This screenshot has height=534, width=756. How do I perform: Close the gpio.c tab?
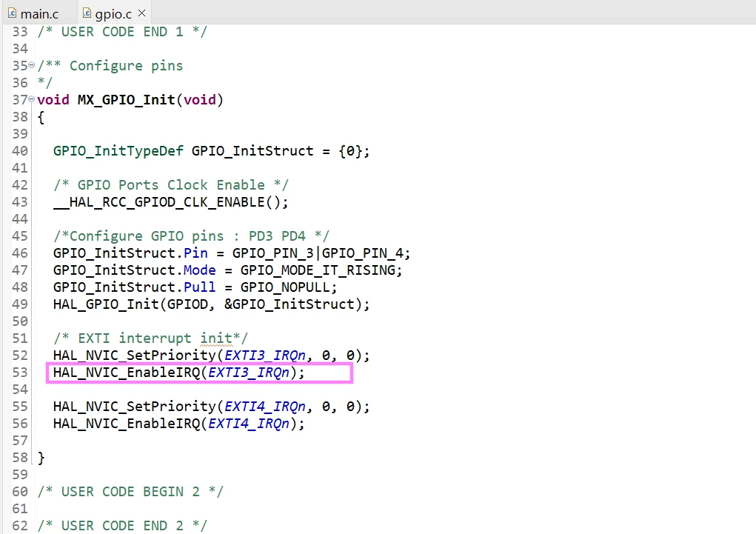pos(141,13)
